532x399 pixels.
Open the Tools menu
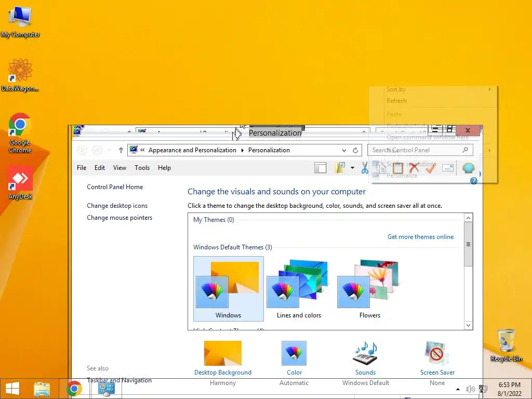point(142,168)
